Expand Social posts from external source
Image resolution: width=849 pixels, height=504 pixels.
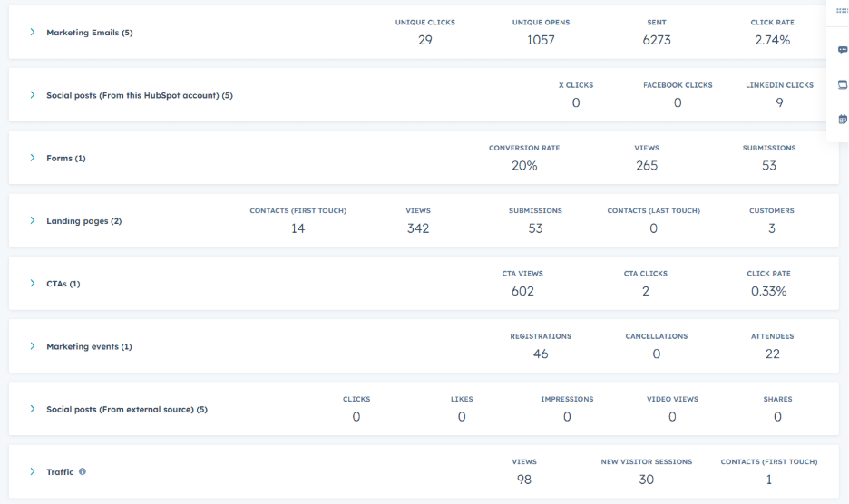pos(33,410)
